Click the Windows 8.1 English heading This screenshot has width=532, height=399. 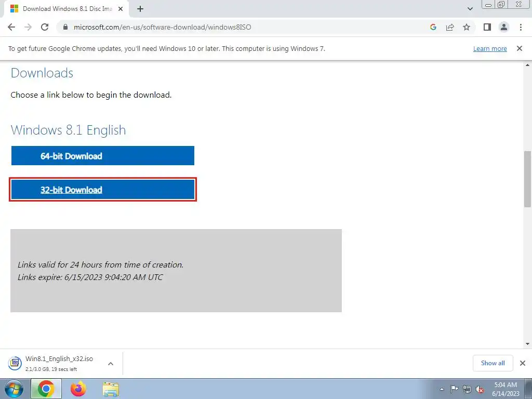tap(68, 130)
